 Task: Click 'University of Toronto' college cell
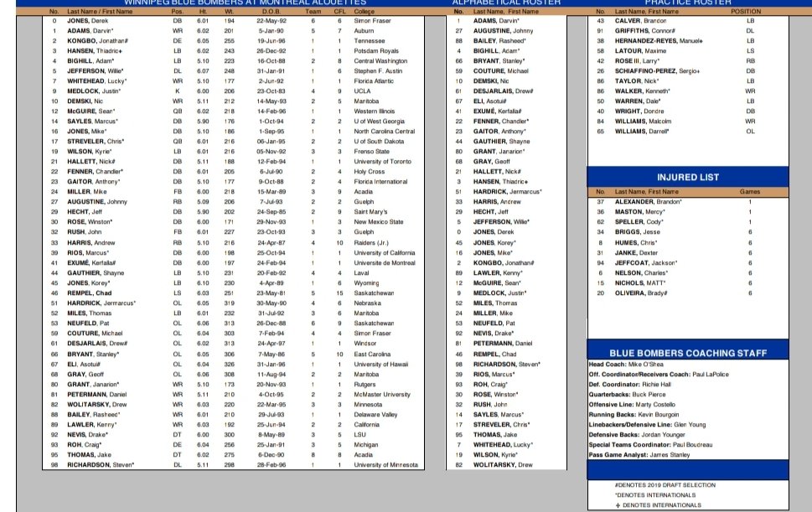click(382, 162)
